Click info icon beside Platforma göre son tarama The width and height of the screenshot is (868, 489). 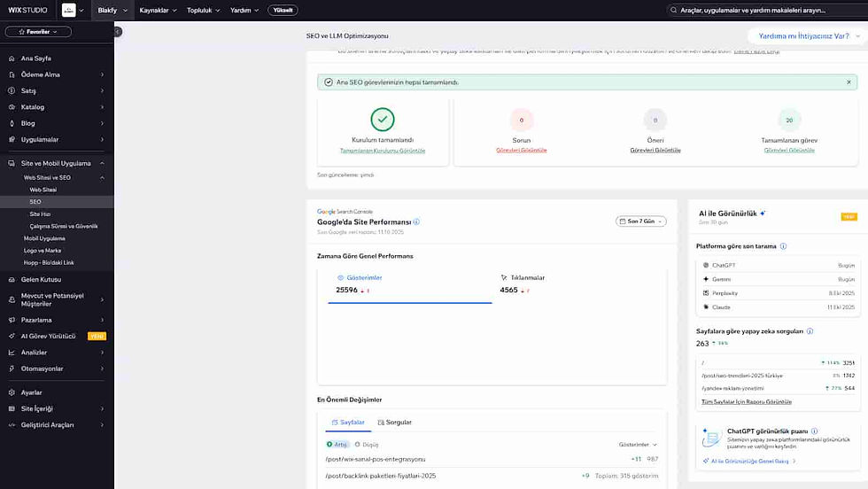[783, 246]
